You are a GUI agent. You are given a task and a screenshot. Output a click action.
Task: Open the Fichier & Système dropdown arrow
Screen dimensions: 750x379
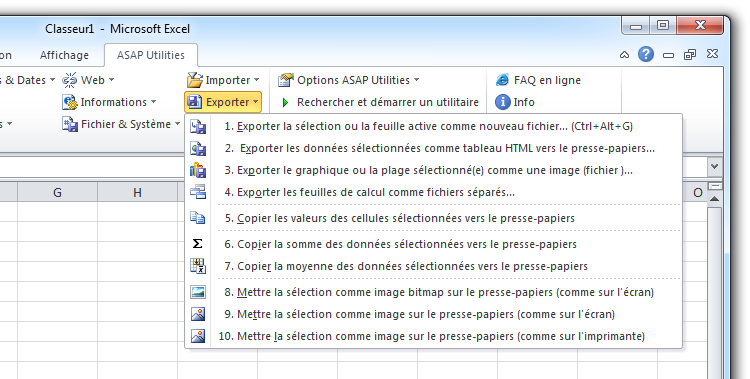(x=177, y=124)
